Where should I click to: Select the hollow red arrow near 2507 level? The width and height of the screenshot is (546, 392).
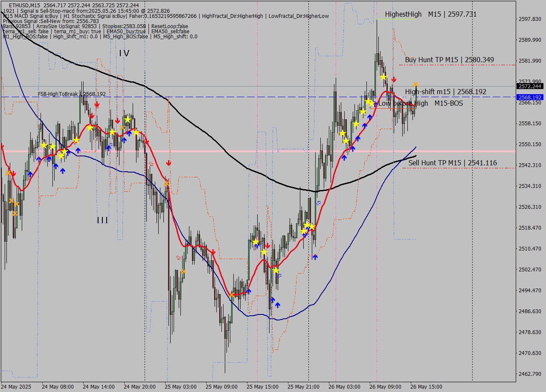[x=179, y=257]
